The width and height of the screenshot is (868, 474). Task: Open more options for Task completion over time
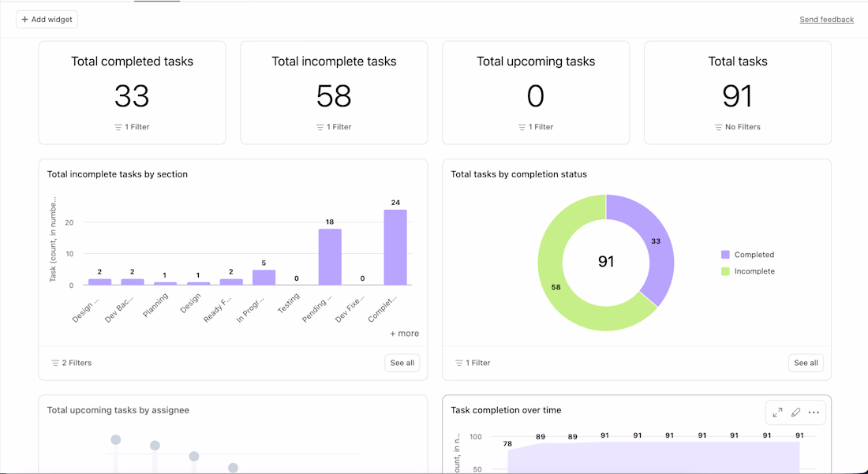coord(814,412)
